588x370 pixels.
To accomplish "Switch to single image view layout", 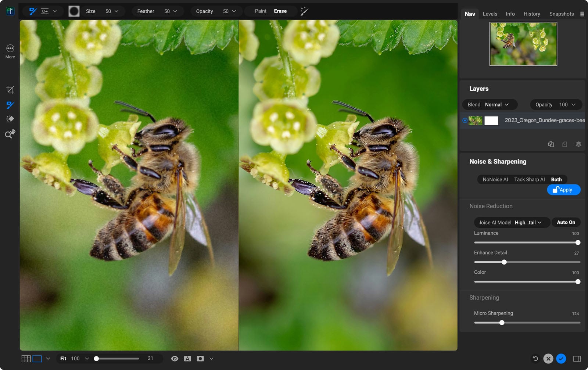I will tap(37, 359).
